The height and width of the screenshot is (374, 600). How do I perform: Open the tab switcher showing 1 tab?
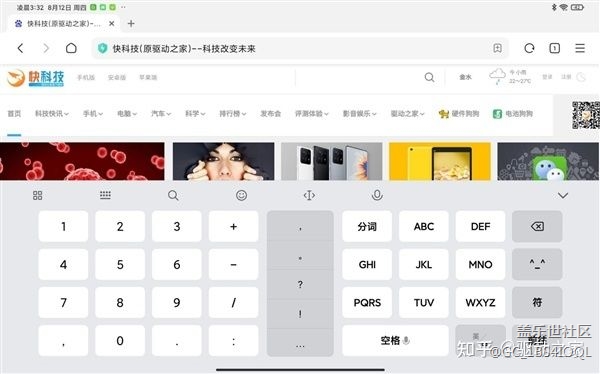(554, 48)
